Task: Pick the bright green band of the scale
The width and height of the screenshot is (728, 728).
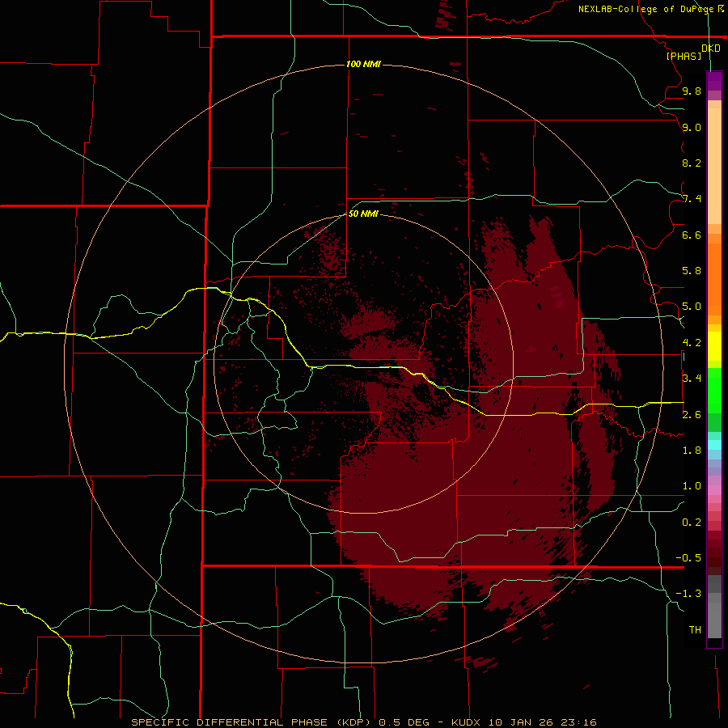Action: tap(714, 390)
